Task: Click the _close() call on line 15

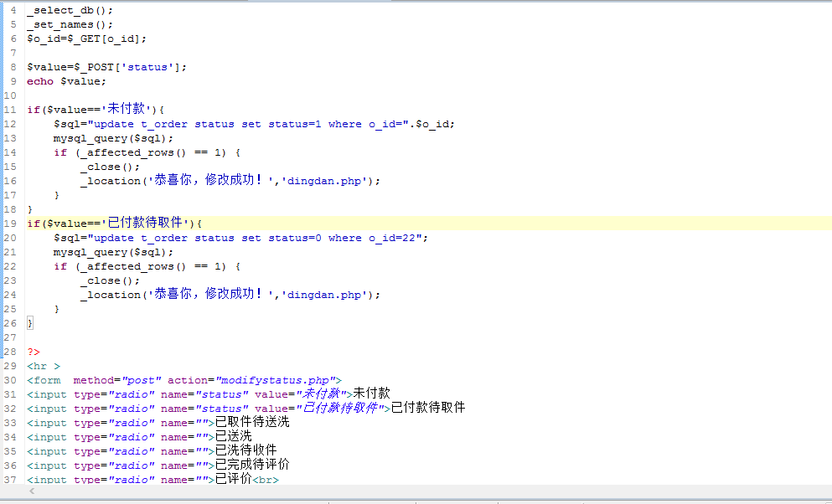Action: pos(110,167)
